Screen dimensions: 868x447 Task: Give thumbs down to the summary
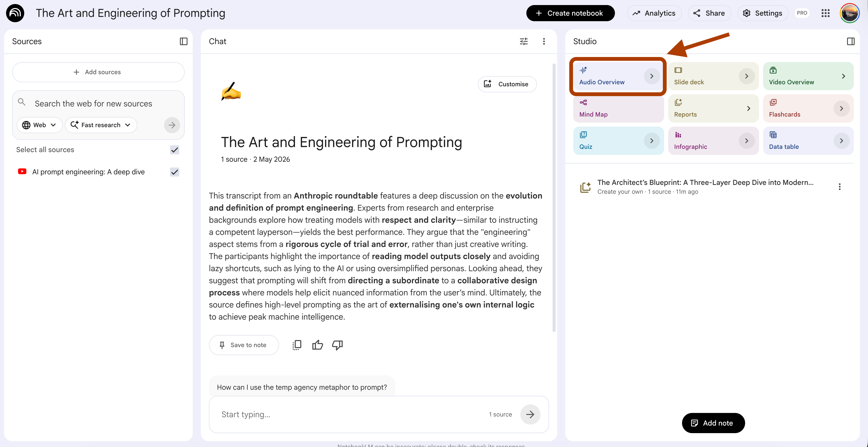(337, 345)
